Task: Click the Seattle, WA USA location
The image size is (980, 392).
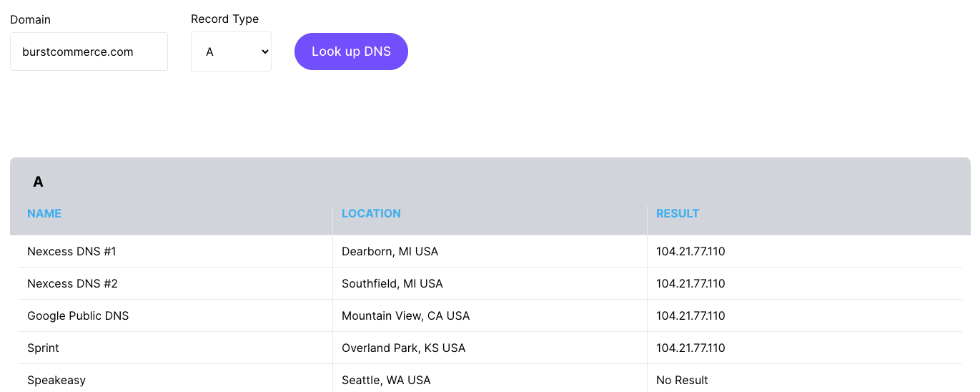Action: point(386,380)
